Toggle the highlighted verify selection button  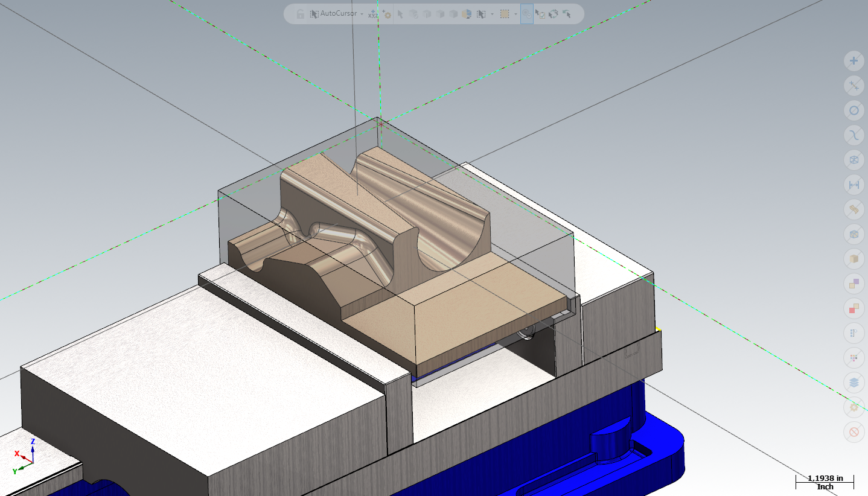pos(527,14)
